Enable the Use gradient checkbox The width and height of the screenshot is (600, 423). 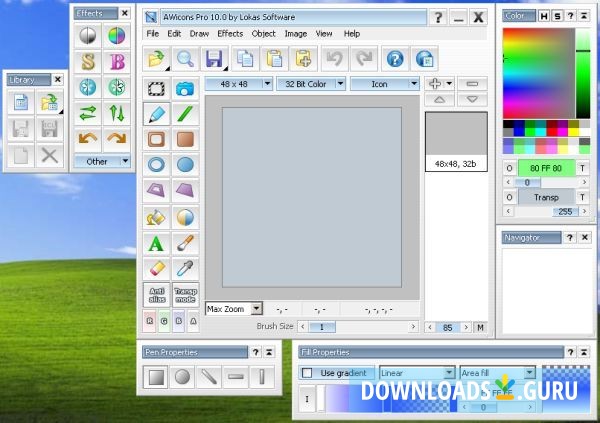(x=308, y=373)
